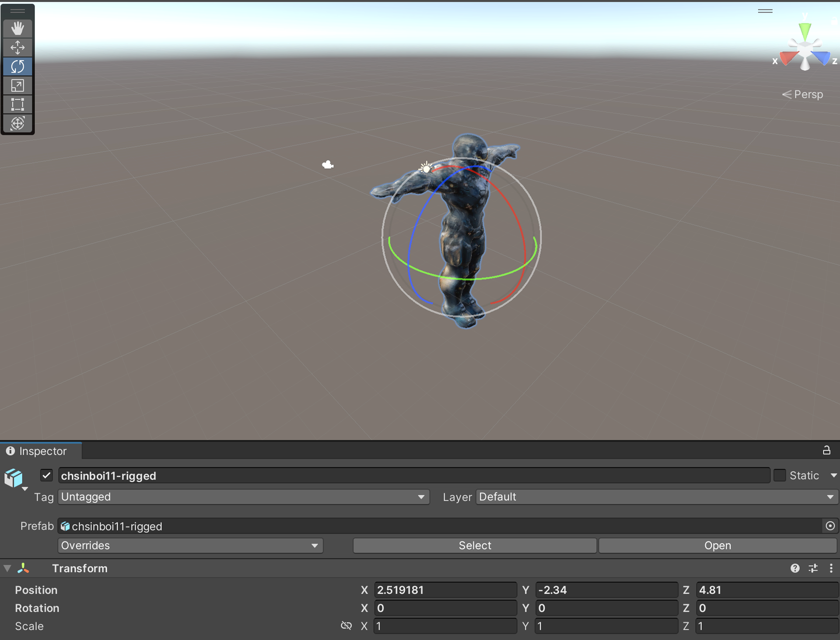Click the Transform component help icon
The height and width of the screenshot is (640, 840).
point(795,568)
